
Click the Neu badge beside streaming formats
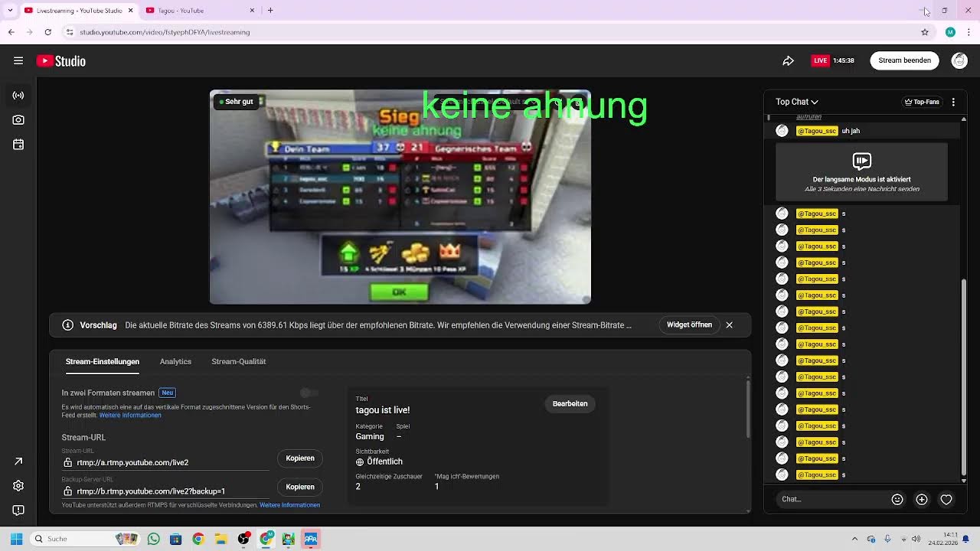(168, 393)
